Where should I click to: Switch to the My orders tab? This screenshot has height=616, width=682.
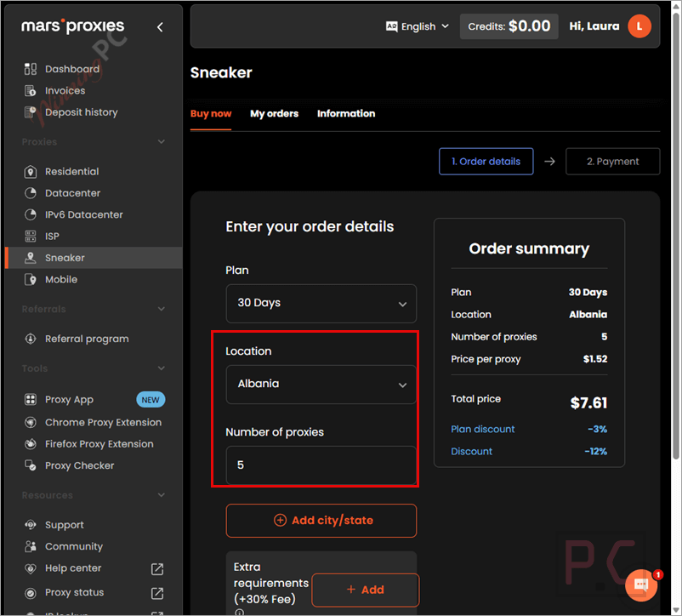274,113
